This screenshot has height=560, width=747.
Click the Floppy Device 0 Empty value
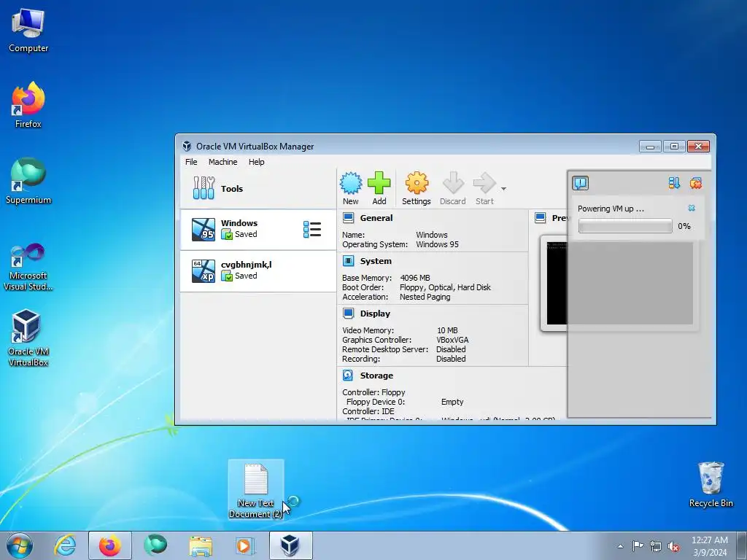coord(452,402)
